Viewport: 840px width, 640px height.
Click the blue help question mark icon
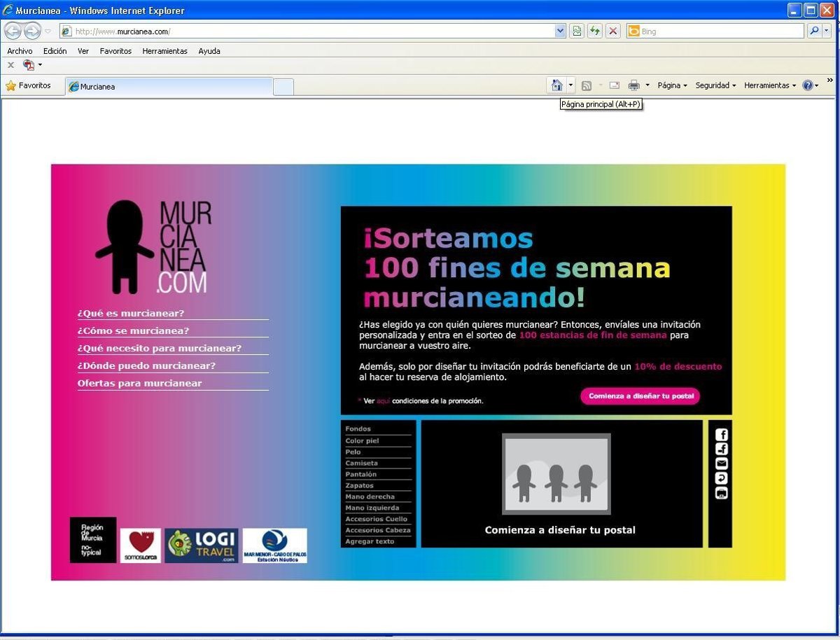(807, 85)
